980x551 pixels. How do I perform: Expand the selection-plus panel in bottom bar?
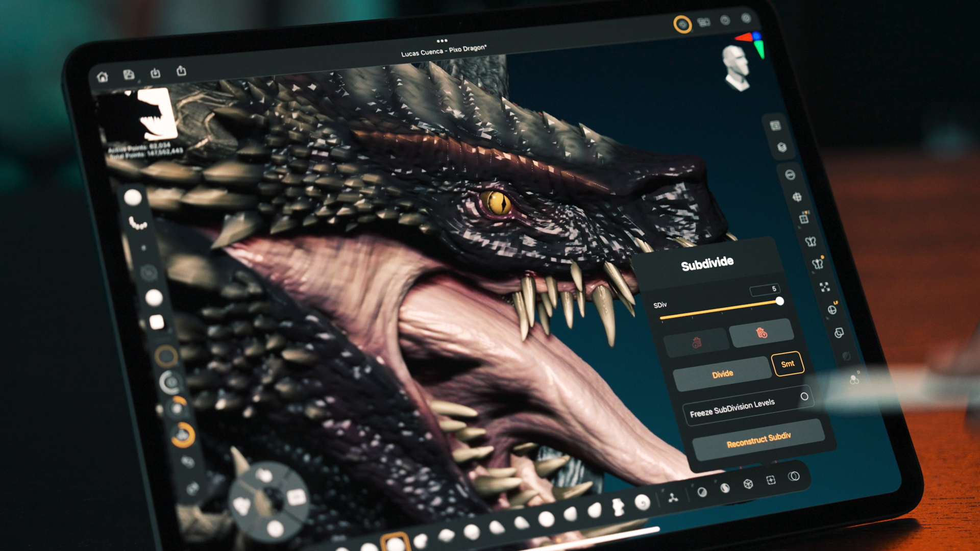click(771, 480)
